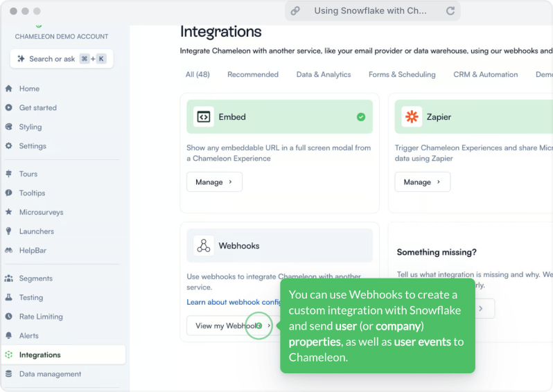Click the Settings gear icon
This screenshot has width=553, height=392.
[9, 145]
